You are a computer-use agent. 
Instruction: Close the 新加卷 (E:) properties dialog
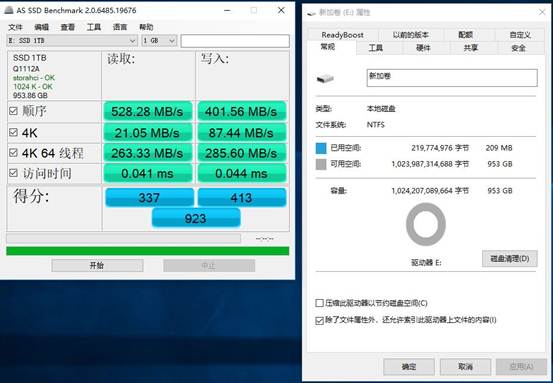[x=542, y=12]
